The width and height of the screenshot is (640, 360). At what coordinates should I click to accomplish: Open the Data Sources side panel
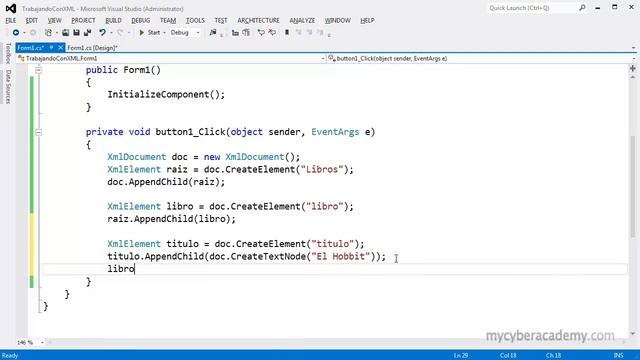(x=8, y=87)
